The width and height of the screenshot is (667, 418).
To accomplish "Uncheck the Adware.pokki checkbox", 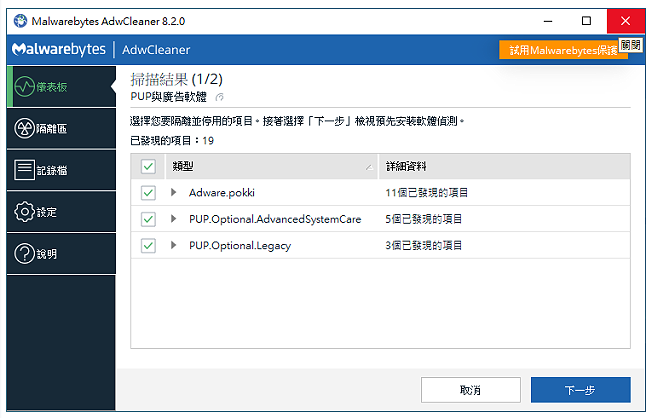I will coord(148,193).
